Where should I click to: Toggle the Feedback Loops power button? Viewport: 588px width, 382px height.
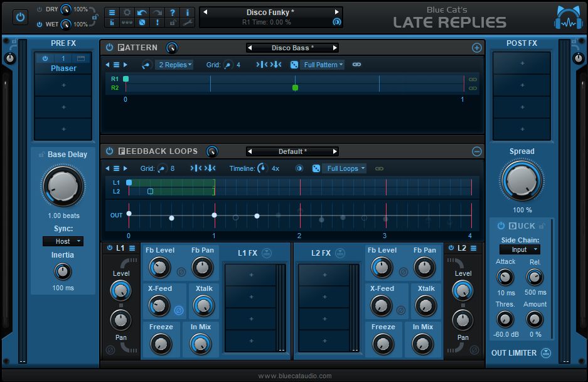pyautogui.click(x=109, y=151)
